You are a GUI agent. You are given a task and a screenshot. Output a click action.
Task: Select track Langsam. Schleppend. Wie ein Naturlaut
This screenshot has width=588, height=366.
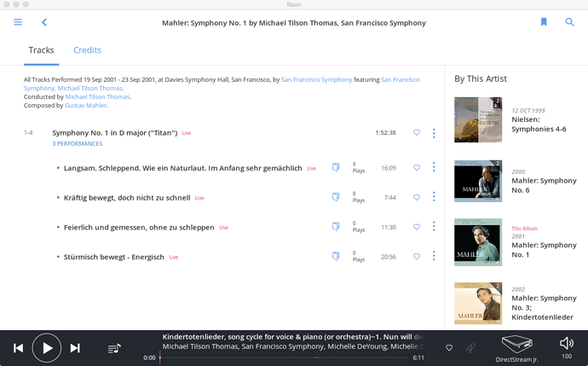point(182,168)
